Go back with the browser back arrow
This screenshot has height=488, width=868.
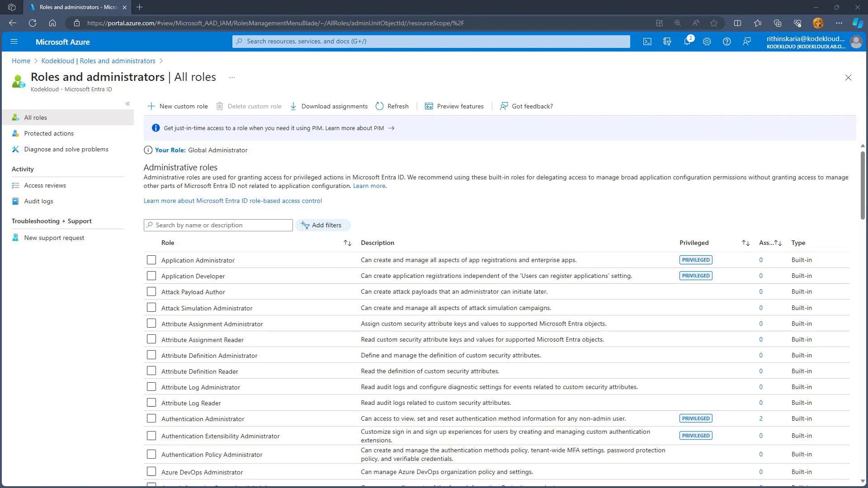[x=13, y=23]
